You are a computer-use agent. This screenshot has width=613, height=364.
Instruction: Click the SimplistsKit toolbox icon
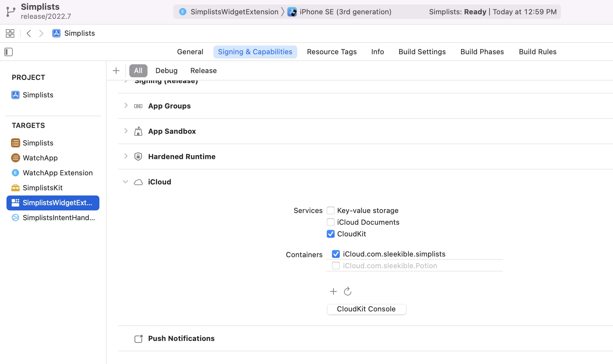15,188
